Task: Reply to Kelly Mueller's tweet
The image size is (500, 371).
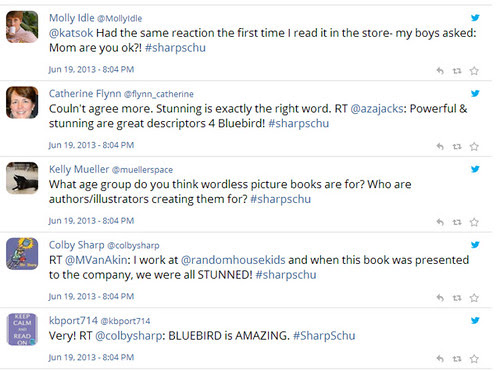Action: [x=440, y=222]
